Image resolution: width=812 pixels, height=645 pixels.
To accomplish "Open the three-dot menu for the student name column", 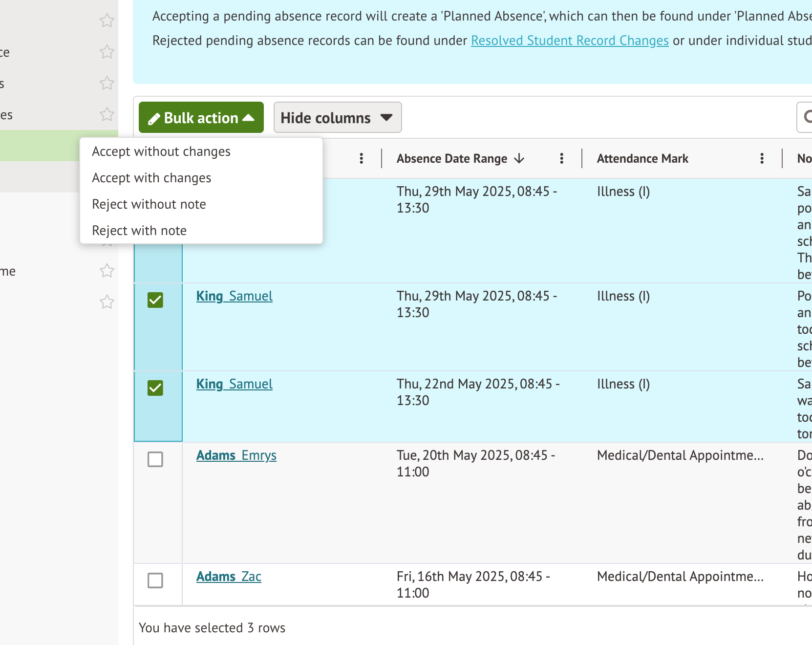I will (361, 158).
